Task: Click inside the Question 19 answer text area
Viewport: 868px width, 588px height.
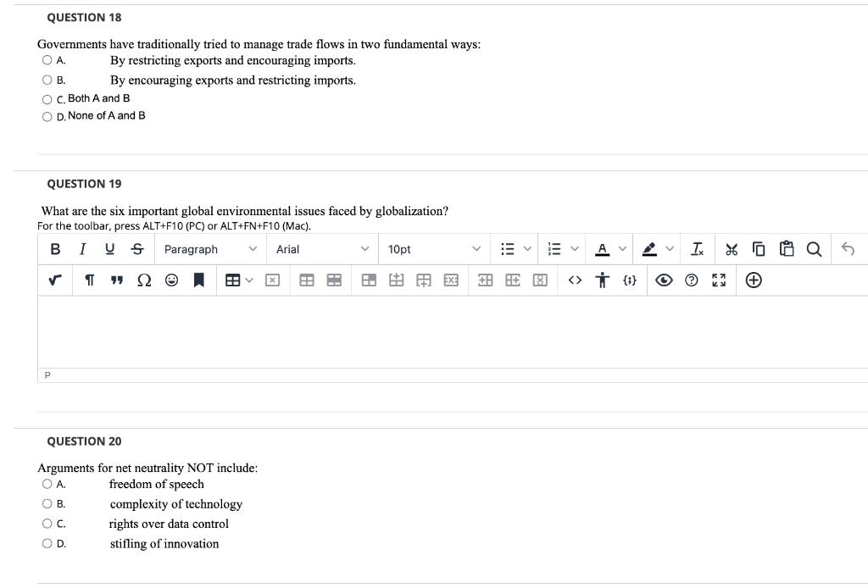Action: (x=453, y=332)
